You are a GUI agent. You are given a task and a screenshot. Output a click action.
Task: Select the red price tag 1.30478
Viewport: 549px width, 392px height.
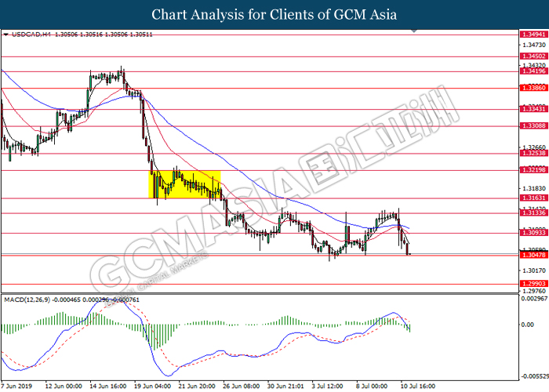pos(534,255)
